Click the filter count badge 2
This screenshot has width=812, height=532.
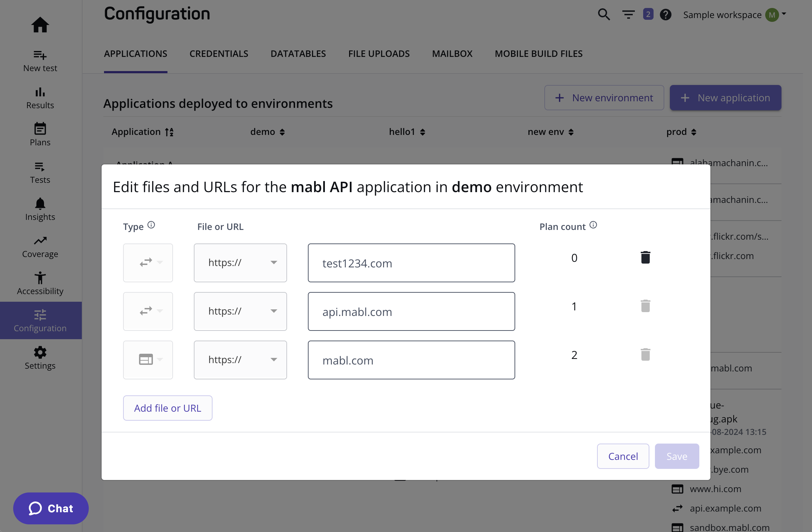(x=648, y=14)
